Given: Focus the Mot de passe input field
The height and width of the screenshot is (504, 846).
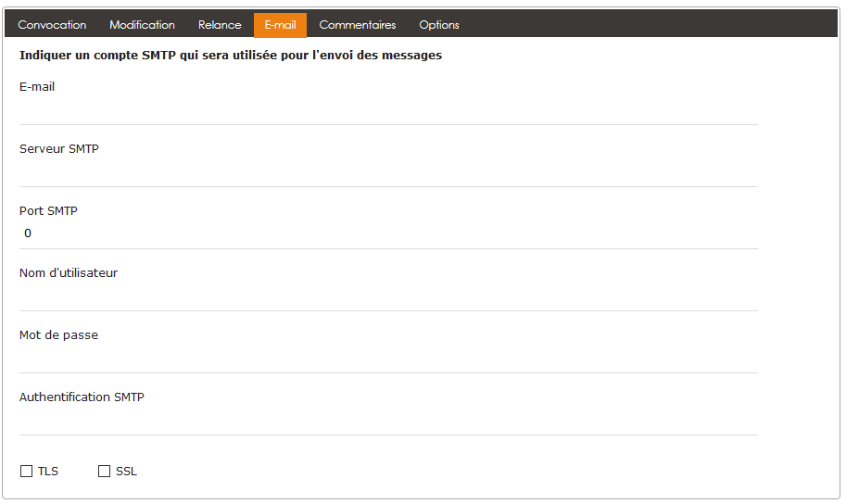Looking at the screenshot, I should [388, 359].
